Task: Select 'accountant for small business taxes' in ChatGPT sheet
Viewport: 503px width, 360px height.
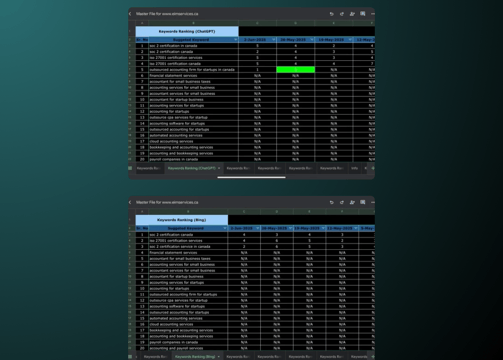Action: pos(193,82)
